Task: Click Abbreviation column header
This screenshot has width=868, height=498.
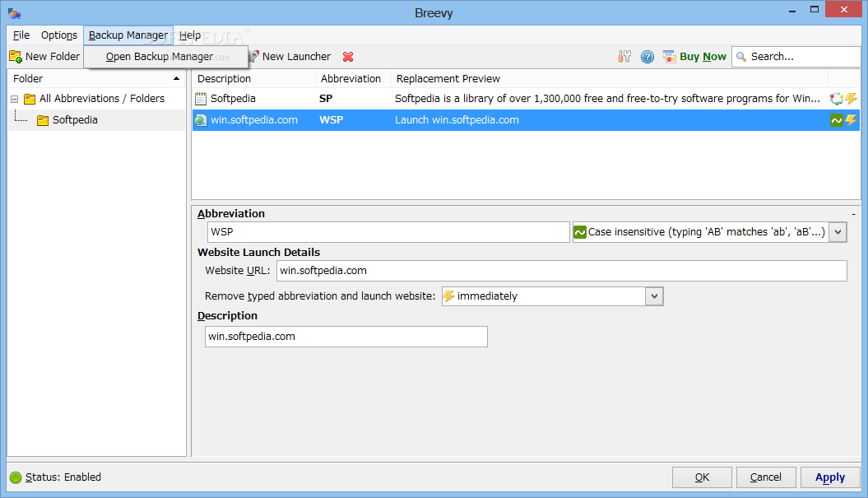Action: click(x=353, y=79)
